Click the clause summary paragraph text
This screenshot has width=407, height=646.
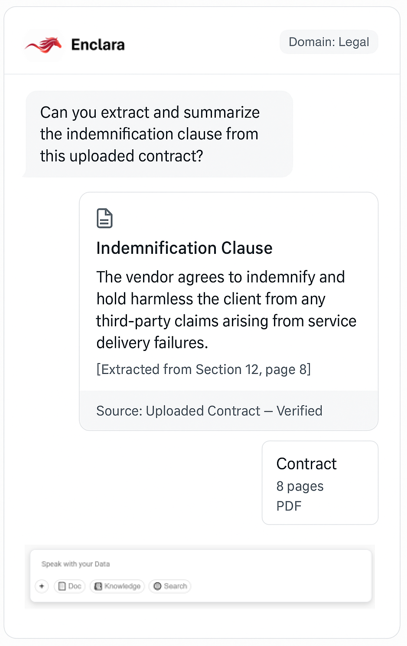pyautogui.click(x=226, y=310)
